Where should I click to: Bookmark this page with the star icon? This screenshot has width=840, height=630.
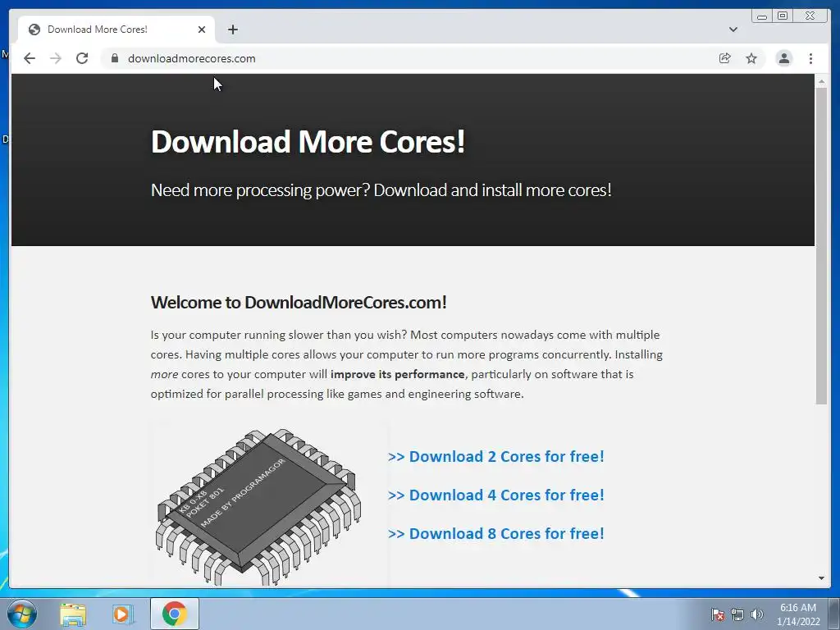pos(751,58)
